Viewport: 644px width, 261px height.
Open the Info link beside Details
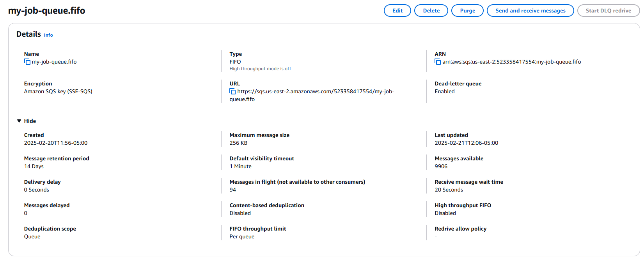[x=48, y=35]
